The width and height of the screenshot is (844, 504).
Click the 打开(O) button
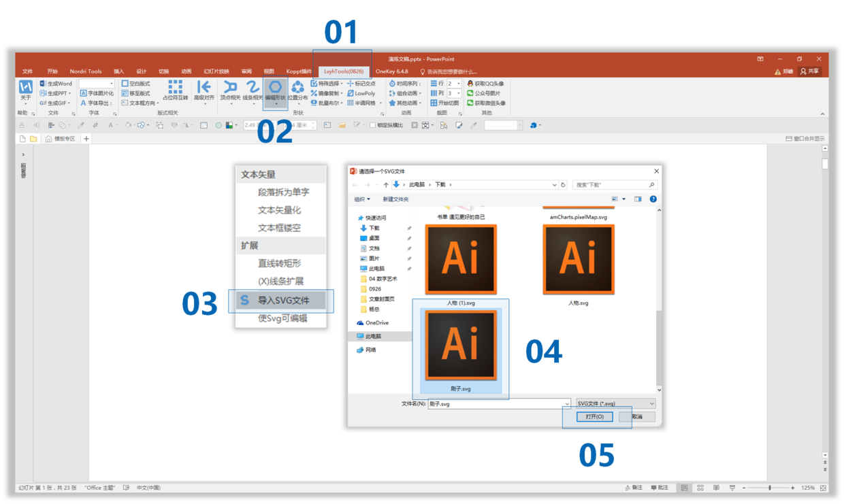coord(594,416)
